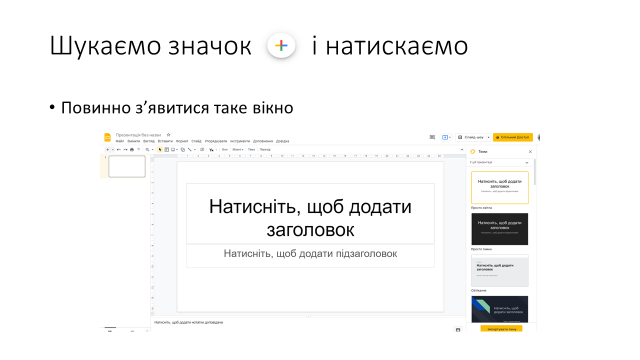Open the zoom level dropdown arrow

(x=153, y=149)
